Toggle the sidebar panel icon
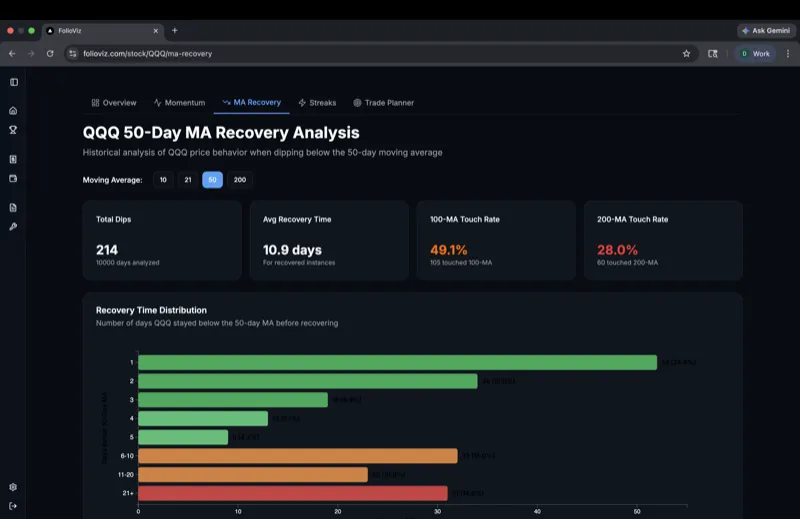 point(14,82)
